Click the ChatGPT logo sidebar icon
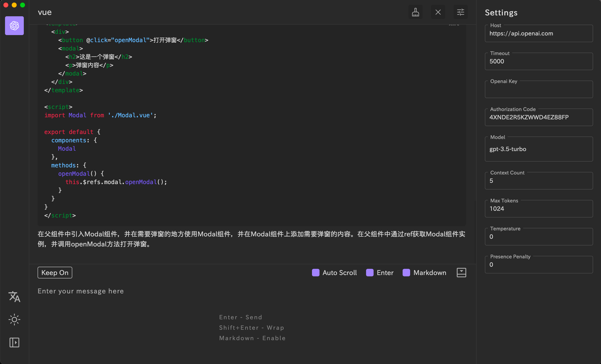Image resolution: width=601 pixels, height=364 pixels. coord(14,26)
